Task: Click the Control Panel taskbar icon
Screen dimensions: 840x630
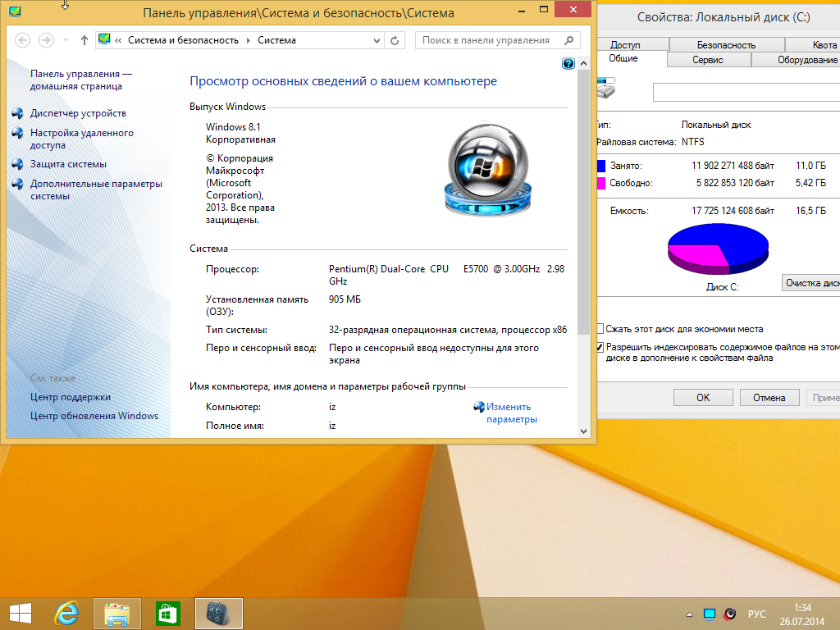Action: tap(218, 614)
